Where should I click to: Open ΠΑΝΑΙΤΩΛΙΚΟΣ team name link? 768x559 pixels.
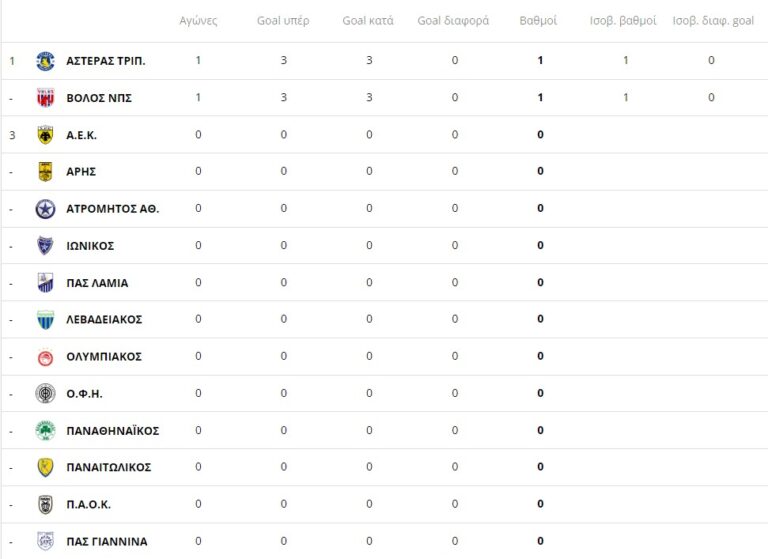tap(108, 467)
